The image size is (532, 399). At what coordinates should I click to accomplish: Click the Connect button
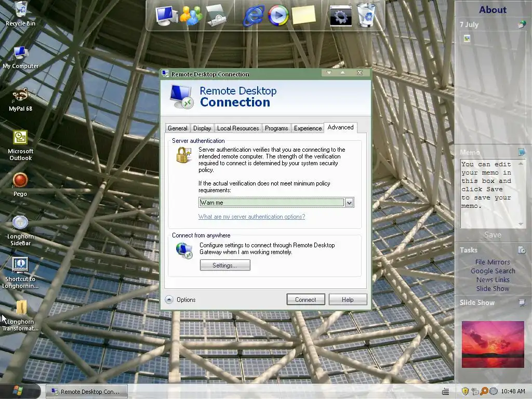[x=305, y=300]
